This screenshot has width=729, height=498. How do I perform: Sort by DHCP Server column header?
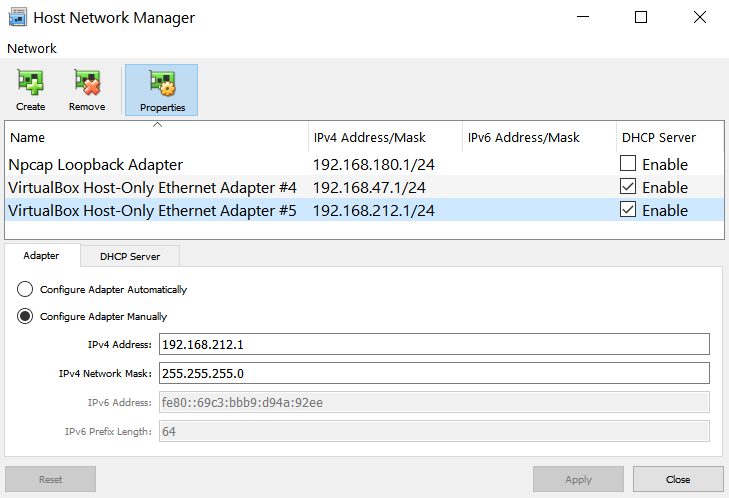[x=670, y=138]
